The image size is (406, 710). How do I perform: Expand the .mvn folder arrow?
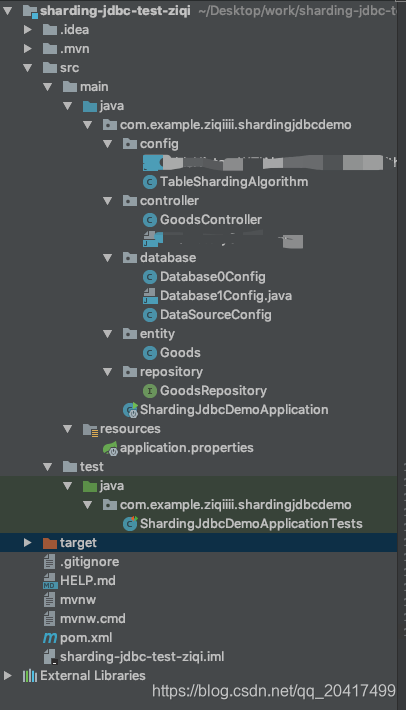point(28,48)
